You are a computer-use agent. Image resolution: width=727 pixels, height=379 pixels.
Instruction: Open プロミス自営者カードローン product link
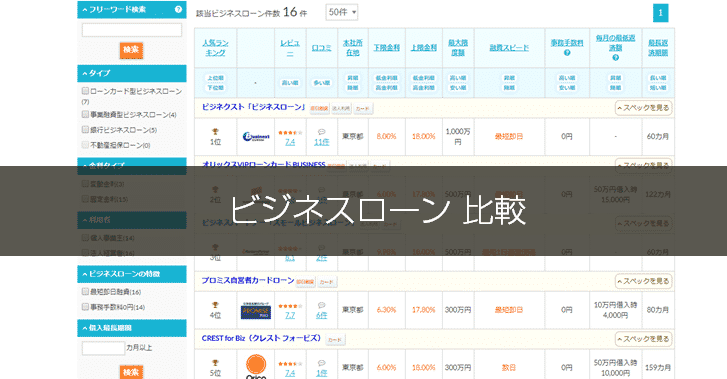[248, 281]
